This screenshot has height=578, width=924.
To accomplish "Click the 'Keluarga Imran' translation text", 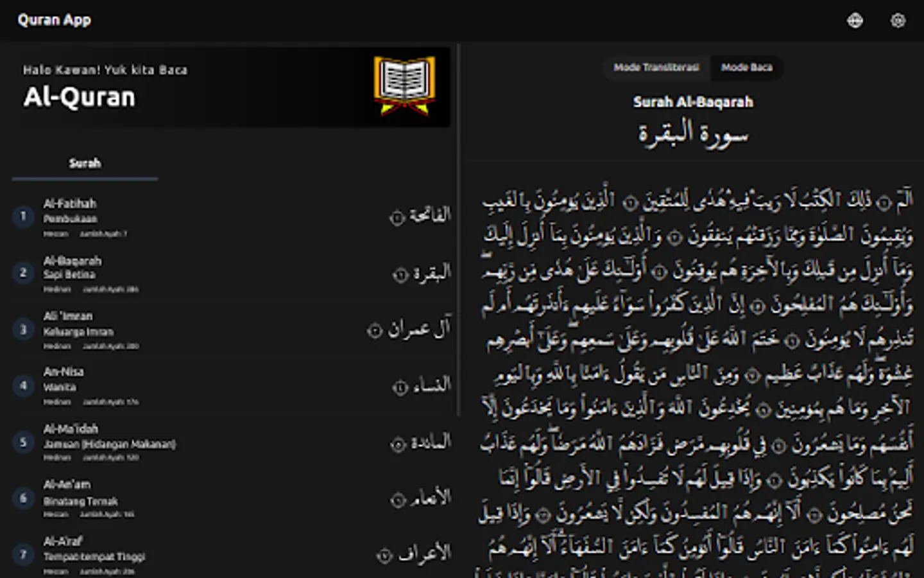I will pos(78,332).
